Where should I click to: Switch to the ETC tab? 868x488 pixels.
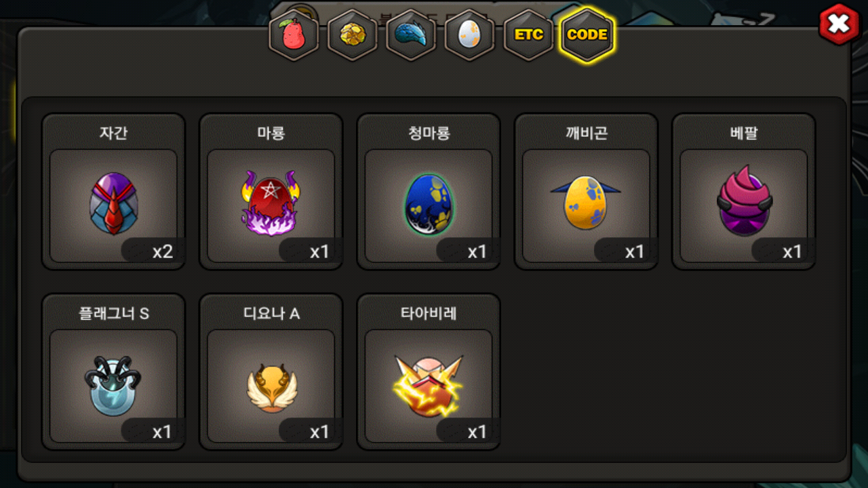pos(528,35)
